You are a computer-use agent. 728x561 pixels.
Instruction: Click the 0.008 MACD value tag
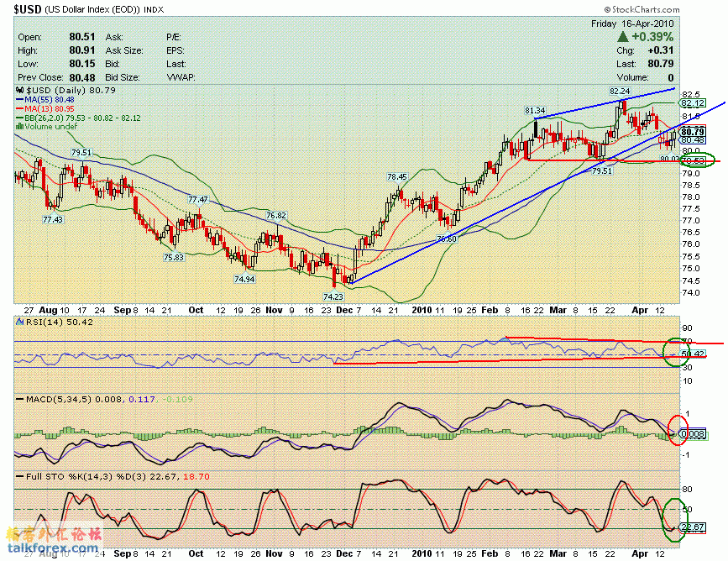coord(693,435)
